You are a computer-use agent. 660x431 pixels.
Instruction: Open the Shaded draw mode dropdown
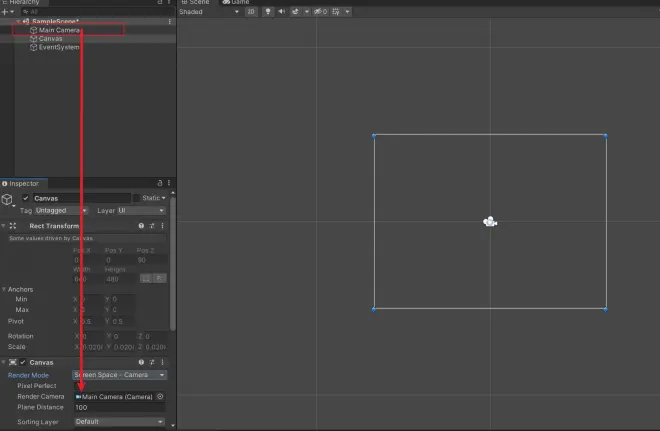(209, 12)
